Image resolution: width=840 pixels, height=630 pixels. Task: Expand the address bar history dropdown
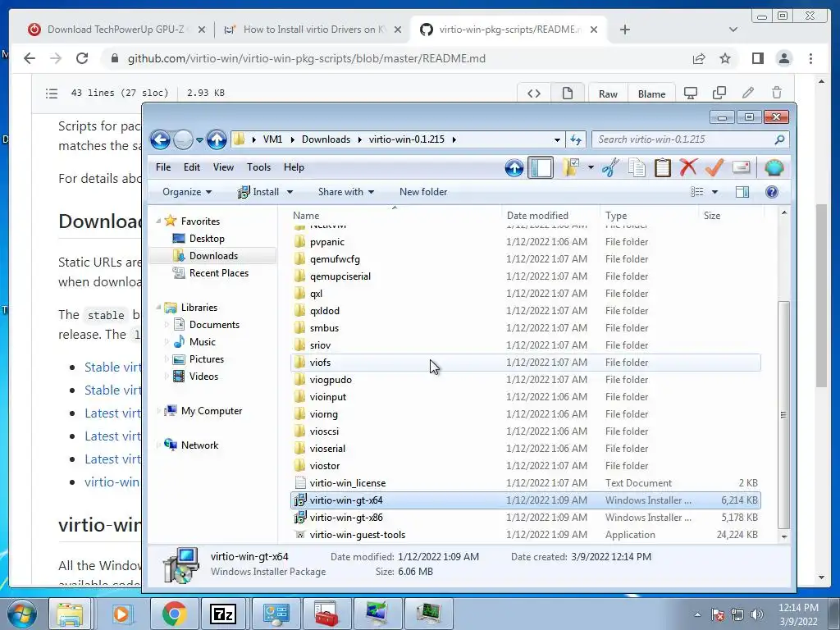pyautogui.click(x=557, y=139)
